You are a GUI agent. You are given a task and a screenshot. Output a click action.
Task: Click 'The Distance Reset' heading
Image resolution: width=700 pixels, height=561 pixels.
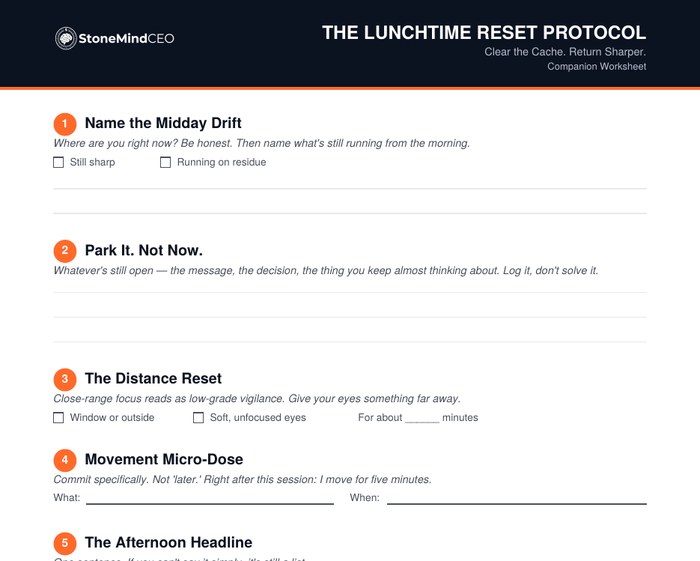tap(153, 378)
